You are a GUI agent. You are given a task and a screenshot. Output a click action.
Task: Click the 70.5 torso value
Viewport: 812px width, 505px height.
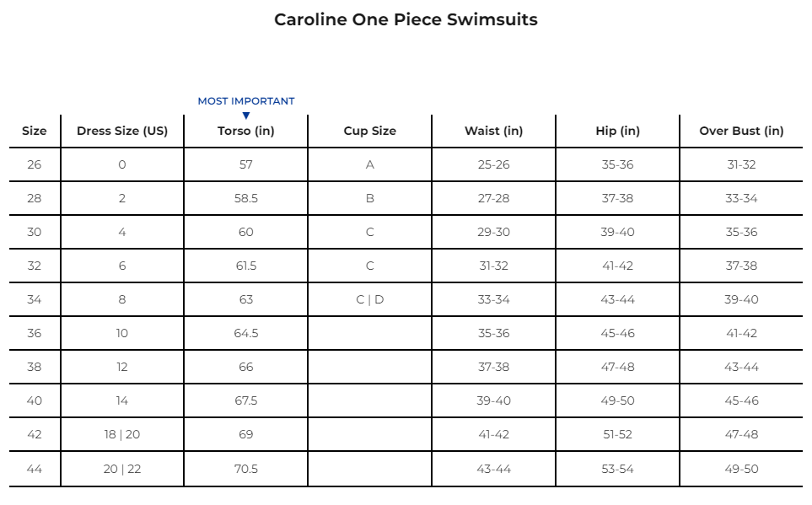246,469
